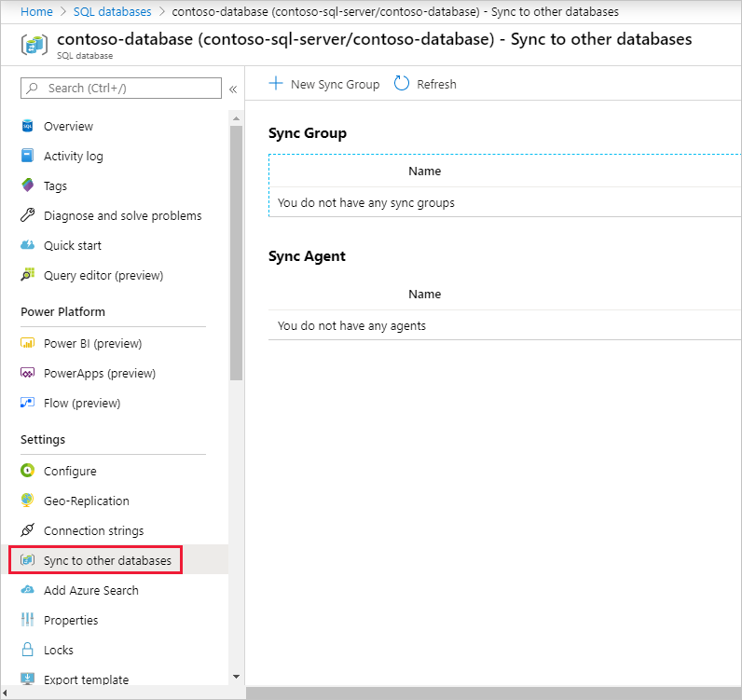Click Diagnose and solve problems wrench icon

point(27,216)
